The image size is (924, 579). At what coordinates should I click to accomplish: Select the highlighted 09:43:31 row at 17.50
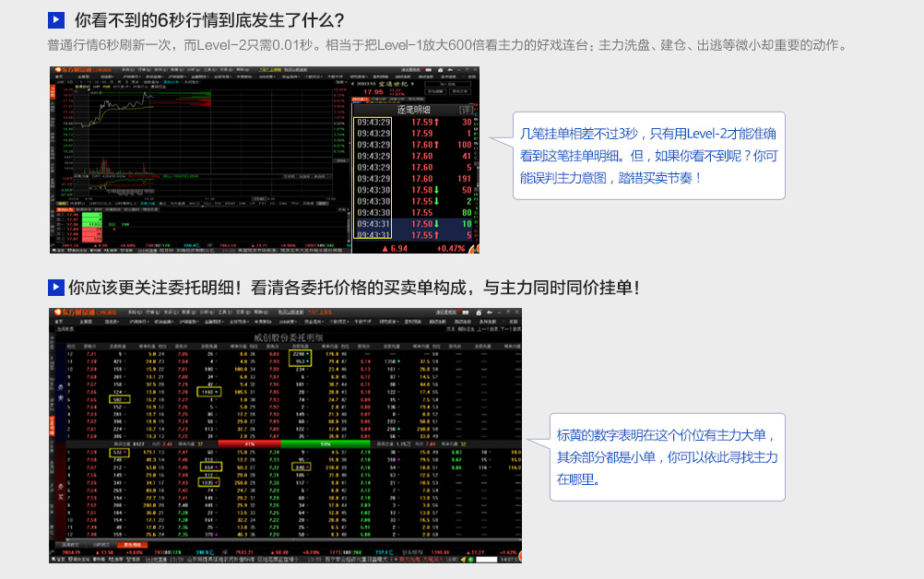click(x=415, y=224)
